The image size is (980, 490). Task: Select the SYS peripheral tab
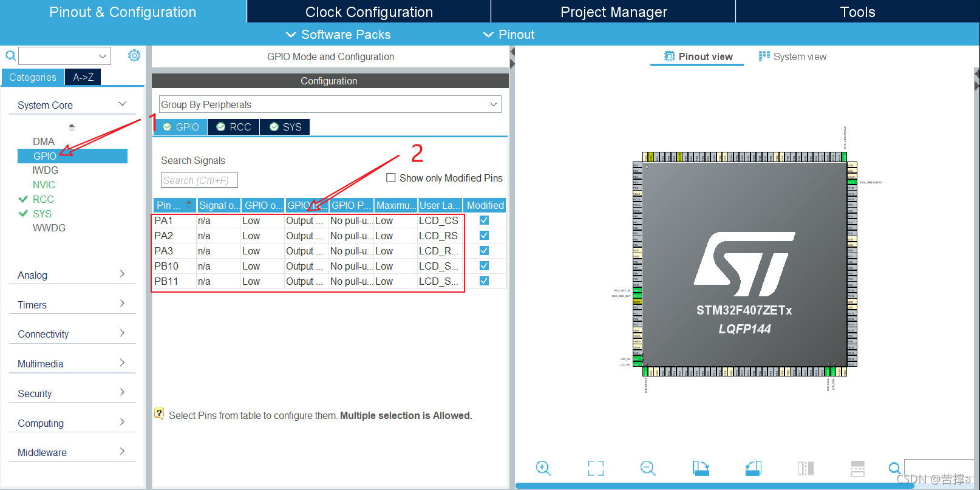click(x=285, y=127)
